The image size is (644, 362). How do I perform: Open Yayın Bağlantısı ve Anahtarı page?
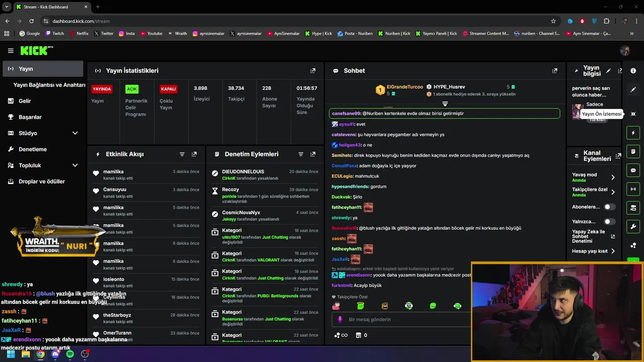(49, 85)
